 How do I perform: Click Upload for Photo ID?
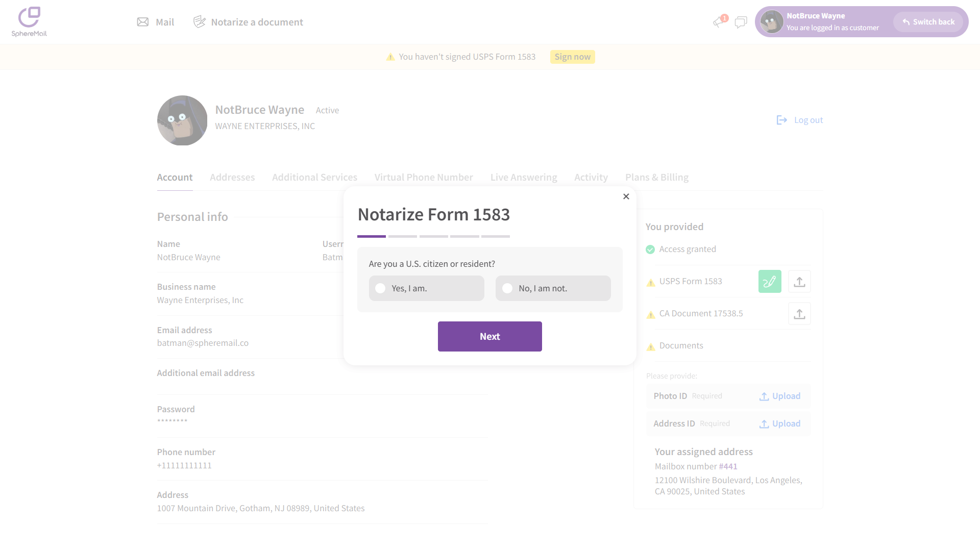pos(780,396)
